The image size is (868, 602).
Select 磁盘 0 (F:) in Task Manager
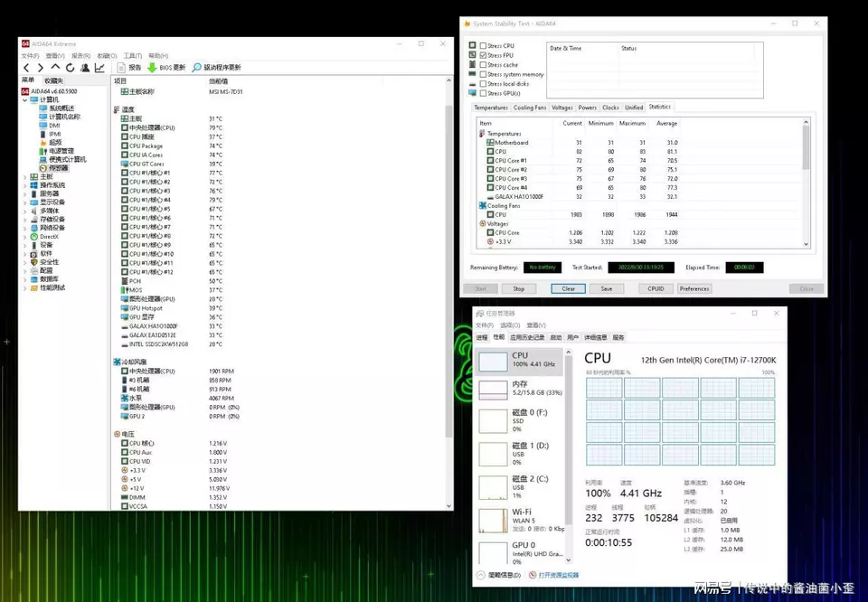coord(521,420)
